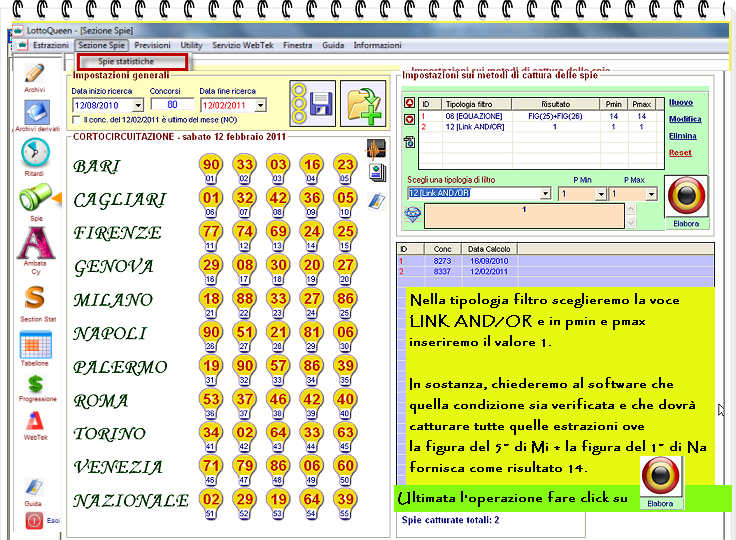Open the Previsioni menu
This screenshot has height=540, width=736.
[152, 46]
